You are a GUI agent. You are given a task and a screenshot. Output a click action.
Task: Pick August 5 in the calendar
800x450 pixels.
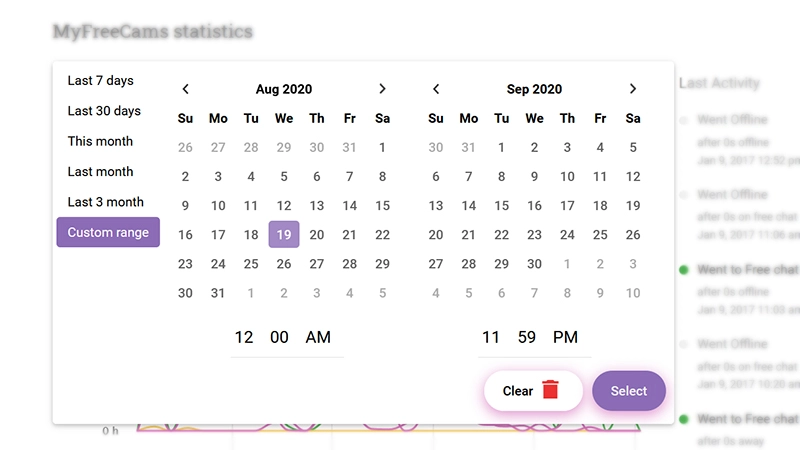(284, 177)
